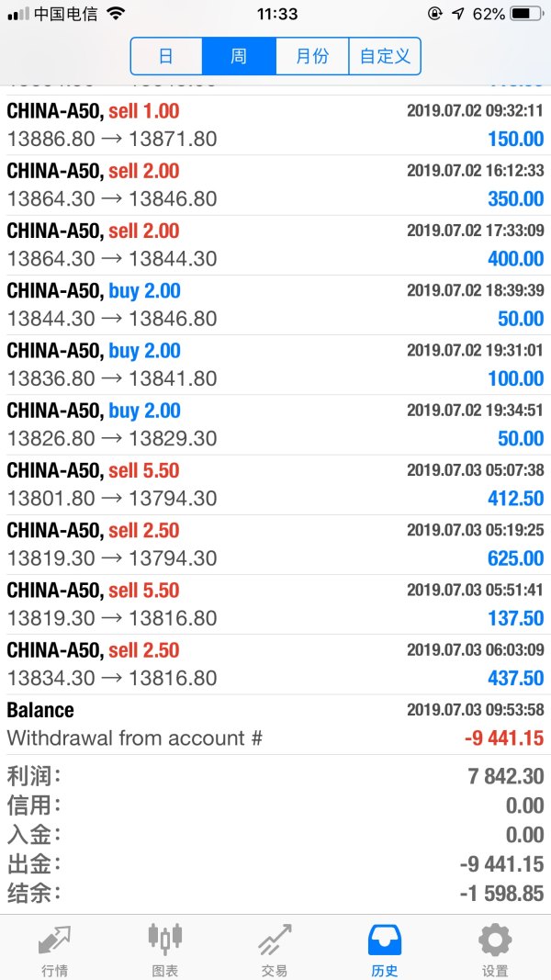Open the buy 2.00 trade at 19:31:01

275,365
